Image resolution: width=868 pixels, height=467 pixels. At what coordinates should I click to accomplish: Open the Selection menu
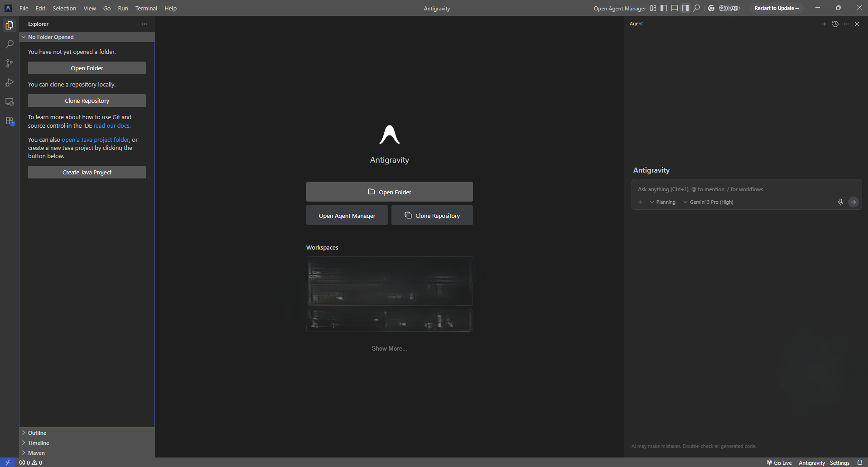coord(64,8)
